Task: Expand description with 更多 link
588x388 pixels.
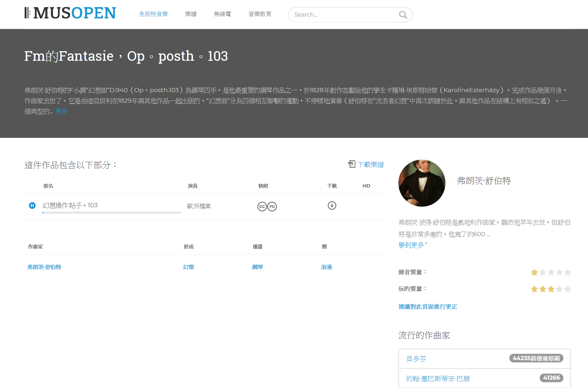Action: click(x=61, y=111)
